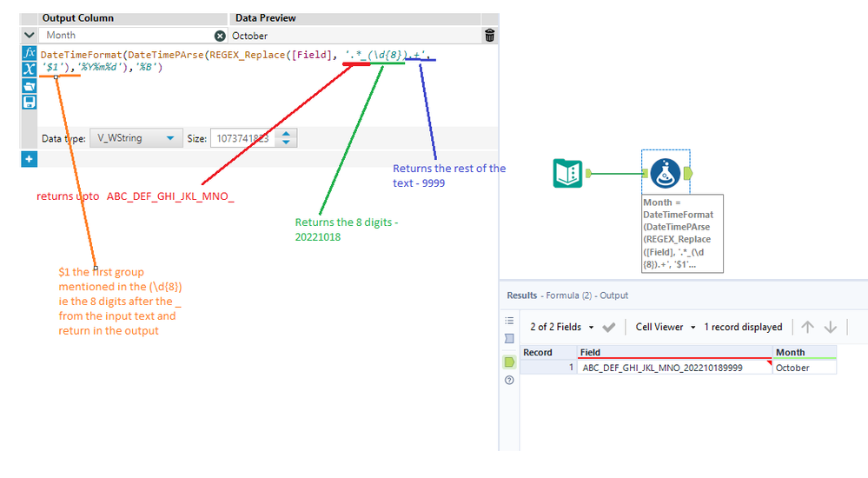
Task: Save the current expression
Action: tap(30, 103)
